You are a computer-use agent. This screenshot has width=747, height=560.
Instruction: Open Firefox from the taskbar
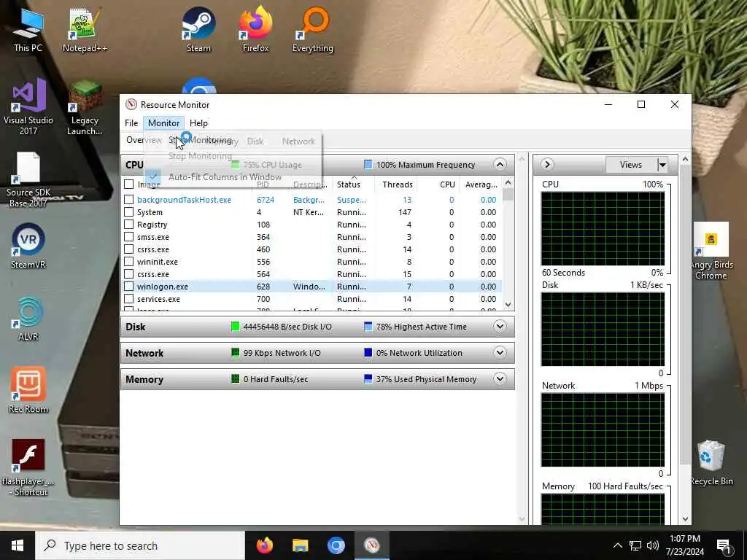265,545
